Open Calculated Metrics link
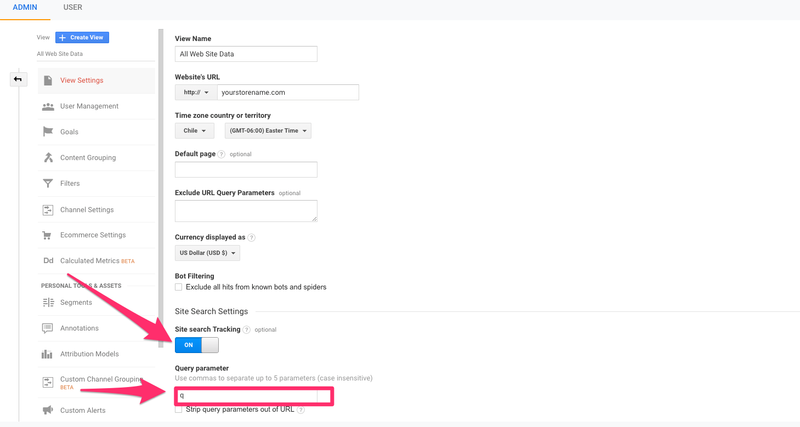Screen dimensions: 800x427 point(90,261)
